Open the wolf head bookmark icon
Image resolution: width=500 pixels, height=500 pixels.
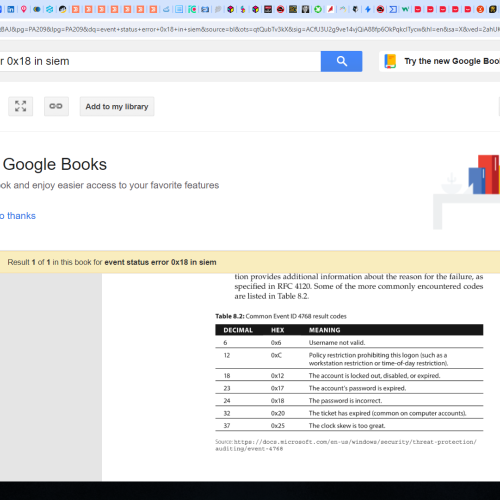tap(355, 9)
